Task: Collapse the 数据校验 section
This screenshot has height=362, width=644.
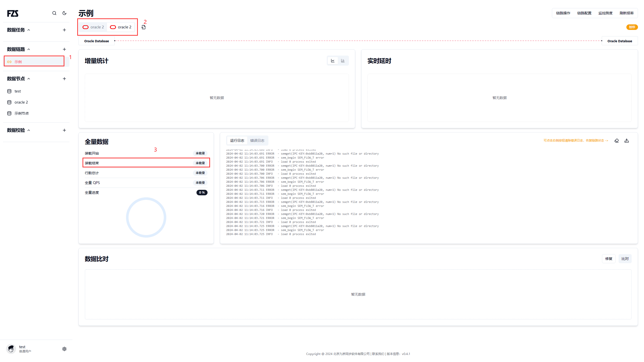Action: (29, 130)
